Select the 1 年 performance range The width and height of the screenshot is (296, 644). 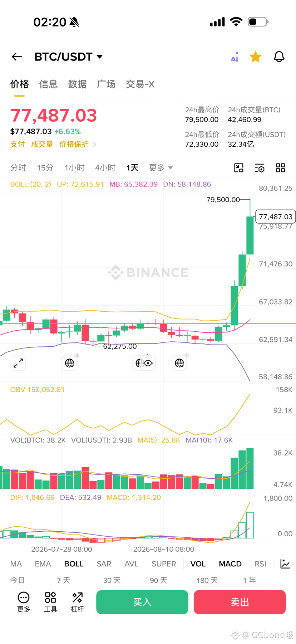[x=250, y=580]
